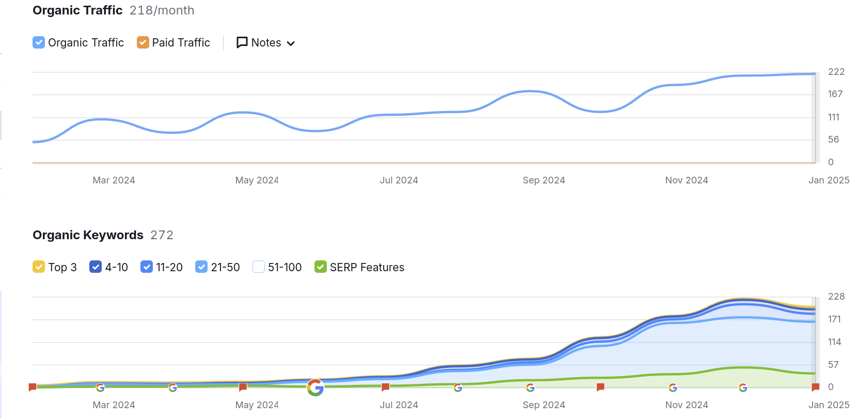This screenshot has width=868, height=419.
Task: Open Google update marker just before Mar 2024
Action: point(100,387)
